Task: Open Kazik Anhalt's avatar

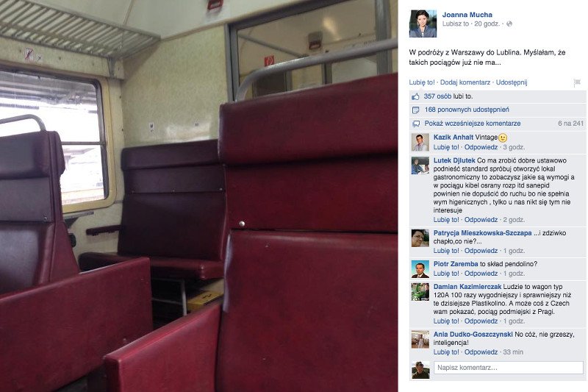Action: (420, 142)
